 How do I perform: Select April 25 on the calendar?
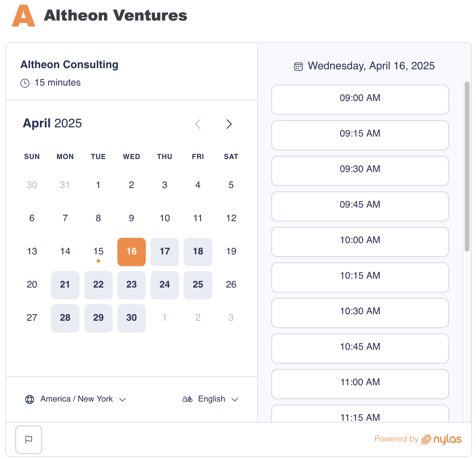coord(198,285)
